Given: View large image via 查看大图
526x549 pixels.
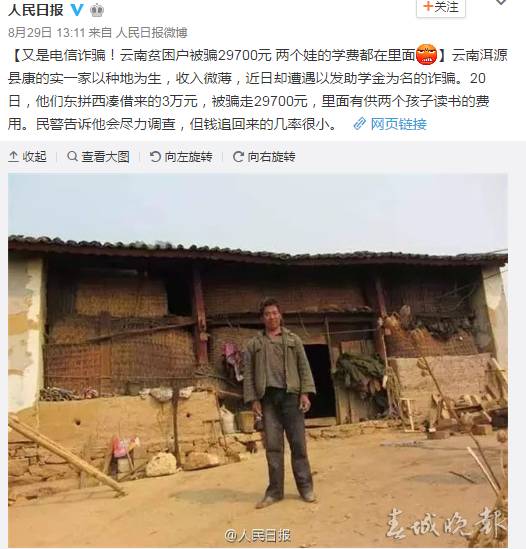Looking at the screenshot, I should tap(98, 157).
